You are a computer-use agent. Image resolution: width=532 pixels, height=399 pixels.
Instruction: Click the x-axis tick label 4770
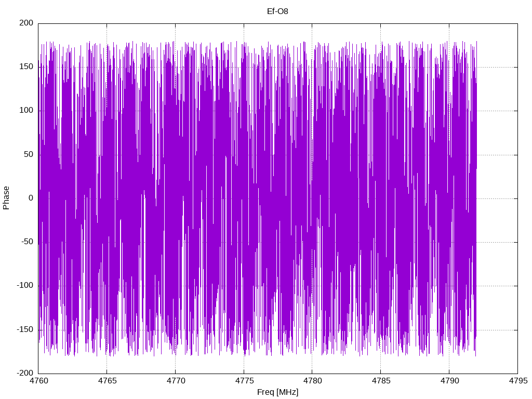[x=176, y=381]
